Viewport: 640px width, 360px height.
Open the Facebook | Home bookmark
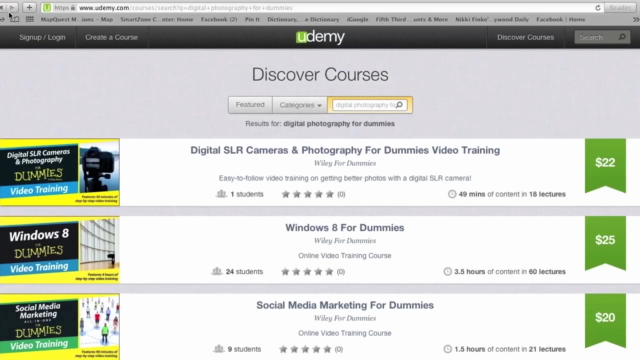tap(560, 19)
